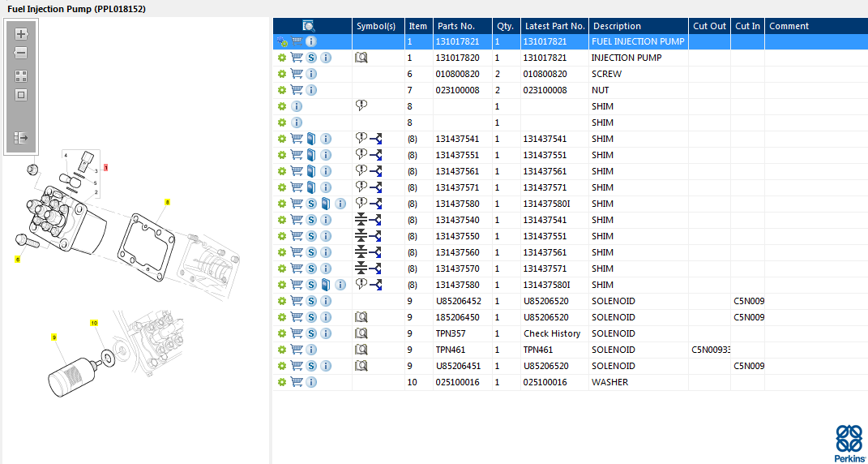
Task: Click part number 131437550
Action: (457, 236)
